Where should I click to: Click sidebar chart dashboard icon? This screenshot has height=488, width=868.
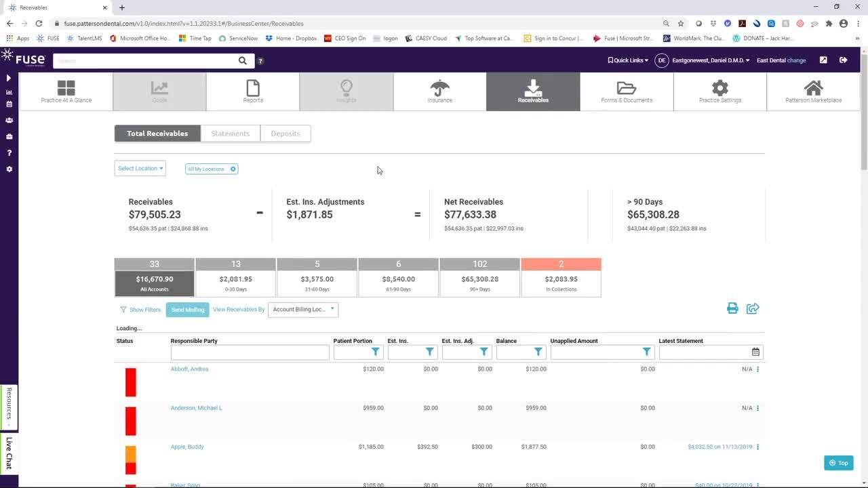(x=9, y=92)
